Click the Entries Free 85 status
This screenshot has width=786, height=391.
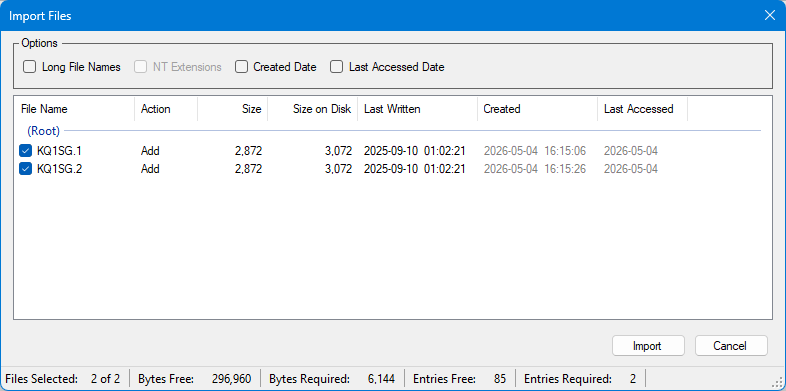tap(460, 378)
